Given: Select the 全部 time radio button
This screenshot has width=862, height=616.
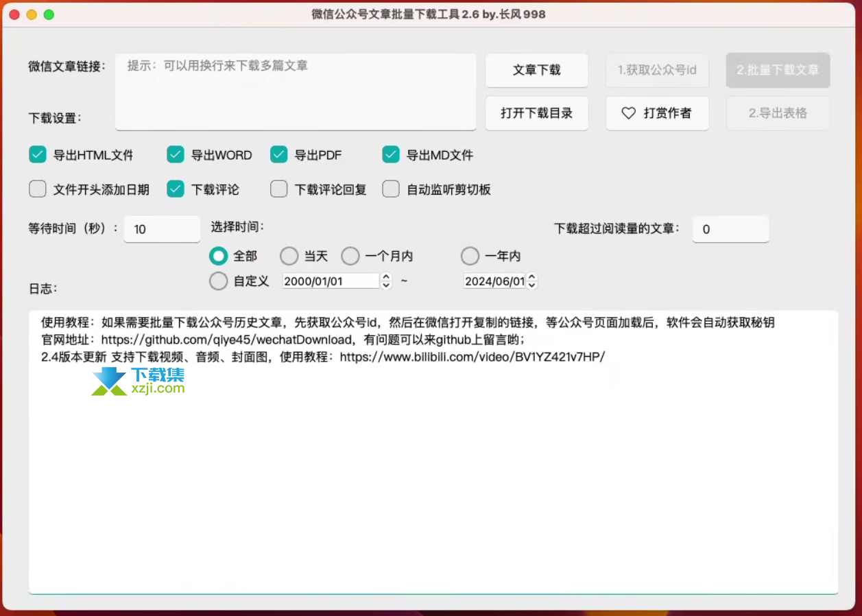Looking at the screenshot, I should click(218, 256).
